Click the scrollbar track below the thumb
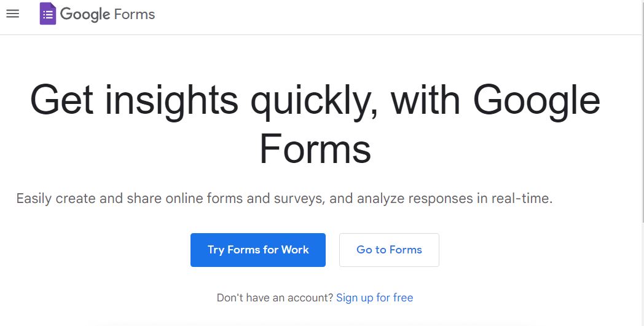 tap(642, 274)
